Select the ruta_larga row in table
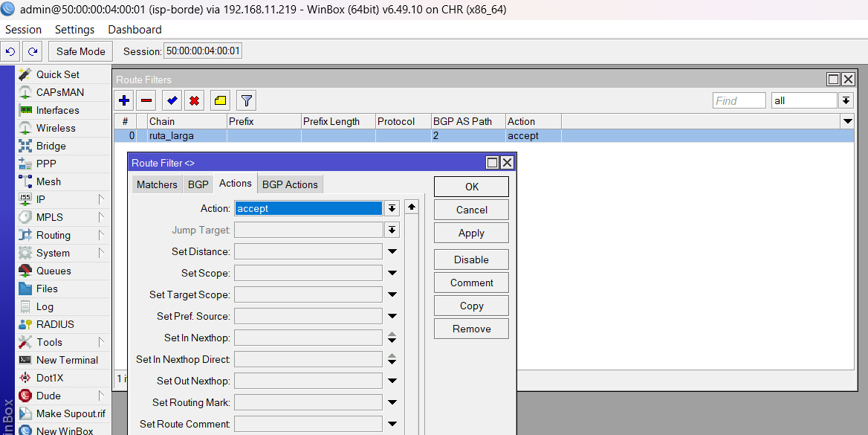Viewport: 868px width, 435px height. point(484,136)
